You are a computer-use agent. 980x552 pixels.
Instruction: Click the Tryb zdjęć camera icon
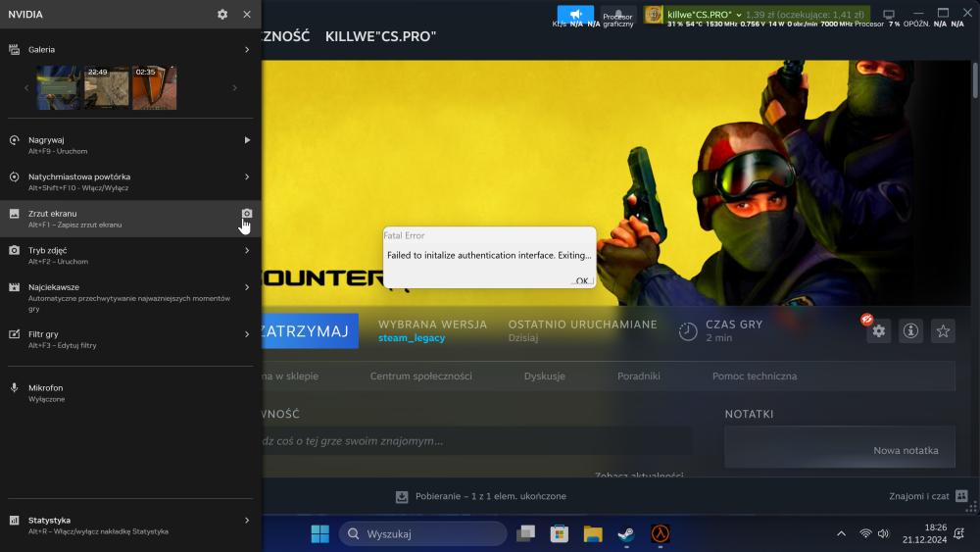14,250
